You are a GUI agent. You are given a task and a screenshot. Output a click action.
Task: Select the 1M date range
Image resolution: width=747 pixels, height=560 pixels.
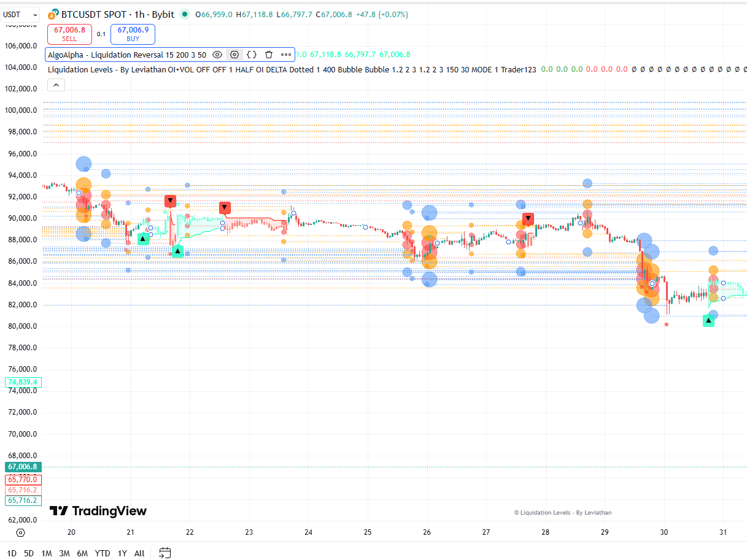click(x=47, y=553)
